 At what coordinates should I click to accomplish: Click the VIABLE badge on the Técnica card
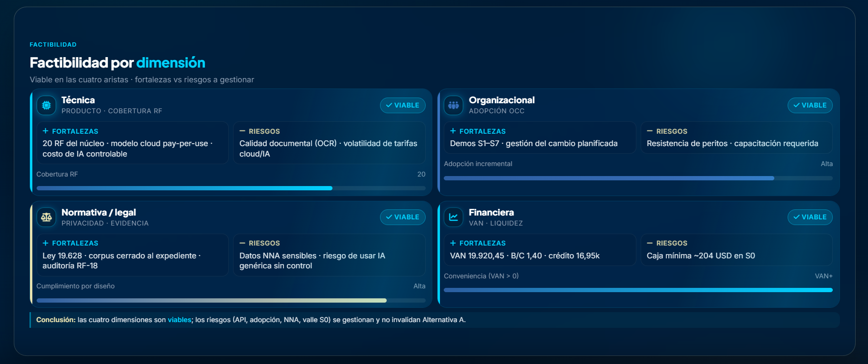point(402,105)
